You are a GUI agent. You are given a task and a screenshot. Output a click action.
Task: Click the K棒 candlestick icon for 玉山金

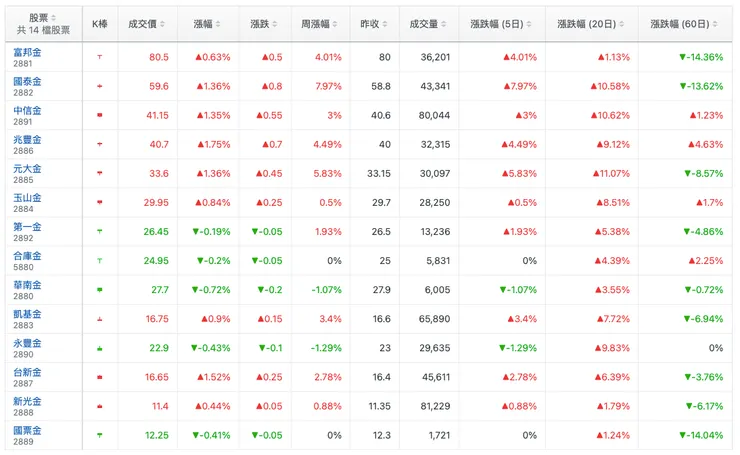pos(100,202)
